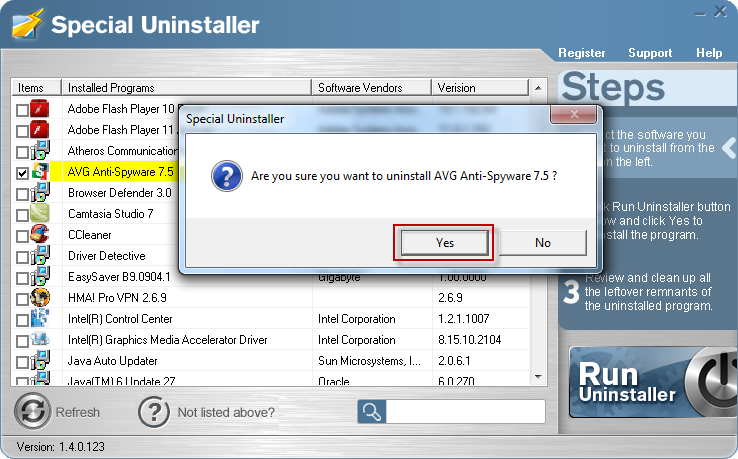This screenshot has width=738, height=459.
Task: Check the Java Auto Updater checkbox
Action: [x=22, y=362]
